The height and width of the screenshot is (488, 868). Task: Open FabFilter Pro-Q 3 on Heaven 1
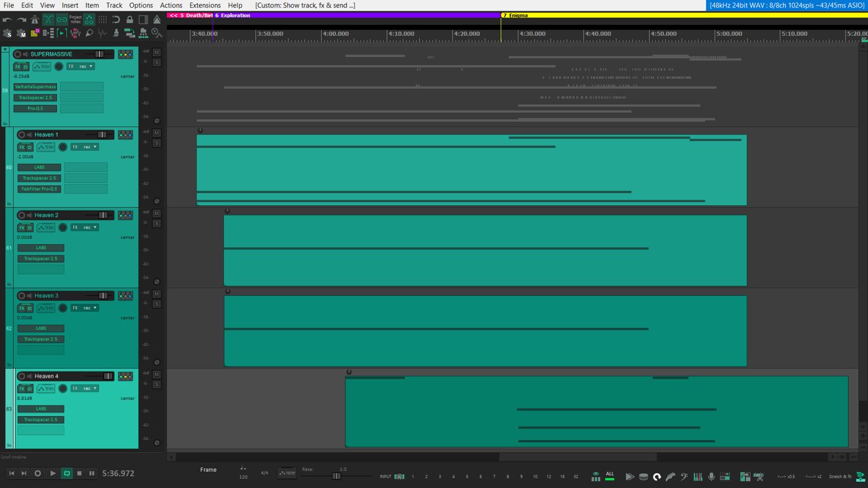[x=39, y=189]
